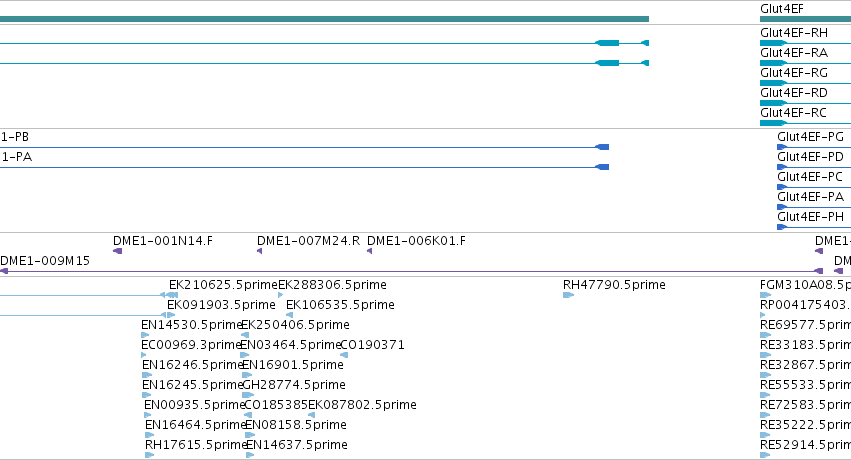Click the Glut4EF-PA protein label
The width and height of the screenshot is (851, 460).
tap(810, 197)
